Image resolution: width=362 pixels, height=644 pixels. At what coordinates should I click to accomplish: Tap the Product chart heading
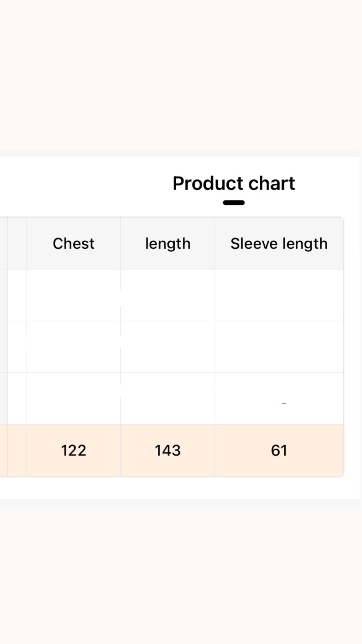click(234, 183)
